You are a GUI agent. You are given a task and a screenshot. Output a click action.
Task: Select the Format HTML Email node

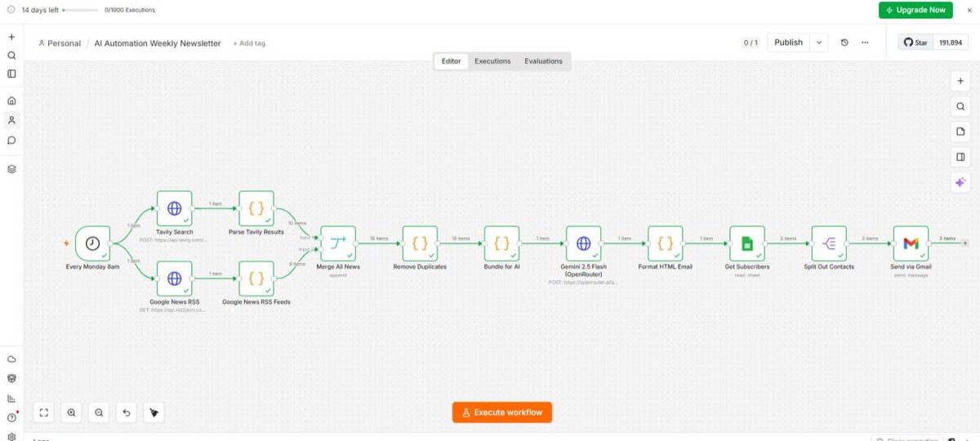(665, 243)
